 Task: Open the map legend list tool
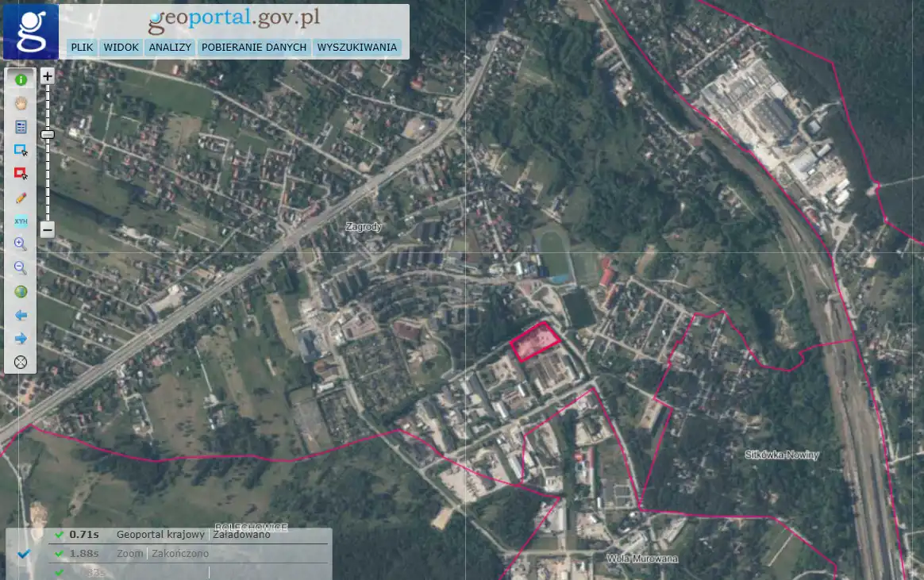[21, 126]
